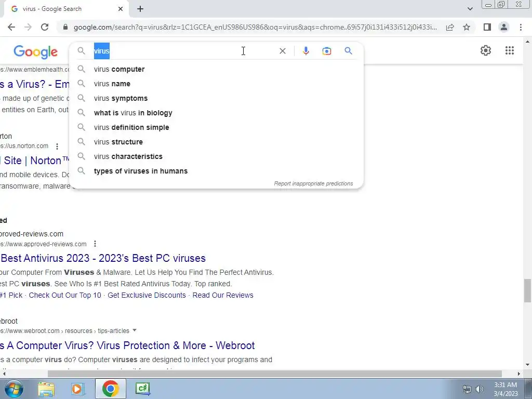Click 'Get Exclusive Discounts' sitelink

click(147, 295)
